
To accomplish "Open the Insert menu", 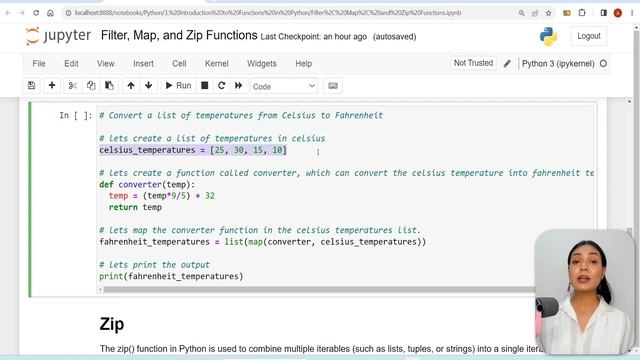I will tap(143, 64).
